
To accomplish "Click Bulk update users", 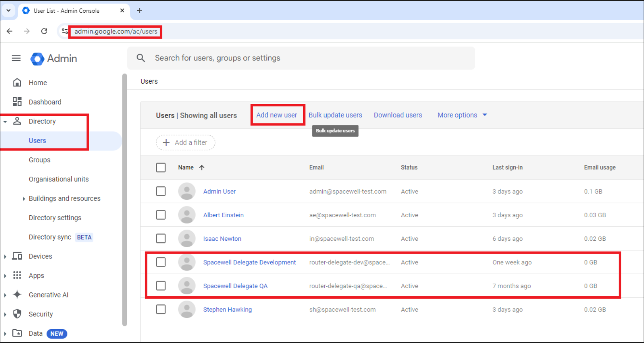I will 335,115.
